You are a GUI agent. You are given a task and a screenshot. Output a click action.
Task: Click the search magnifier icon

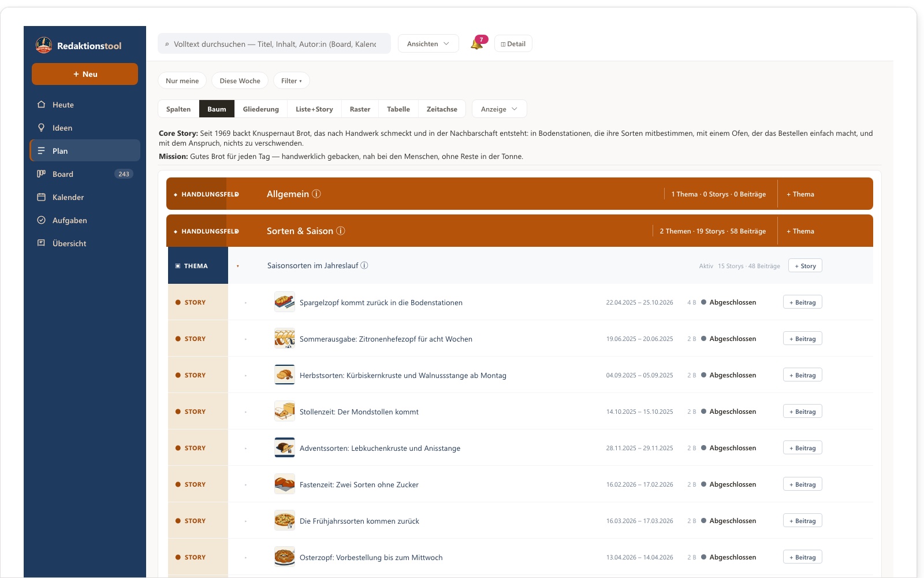167,44
